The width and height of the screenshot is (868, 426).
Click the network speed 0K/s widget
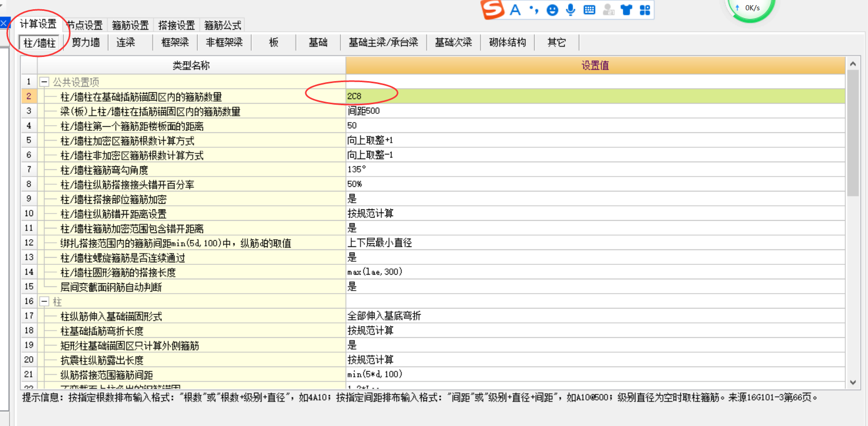tap(751, 9)
